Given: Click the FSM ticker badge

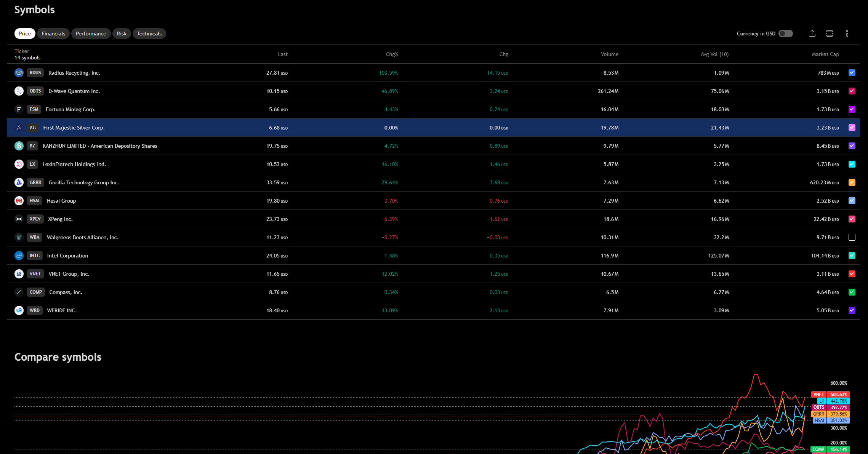Looking at the screenshot, I should 34,109.
